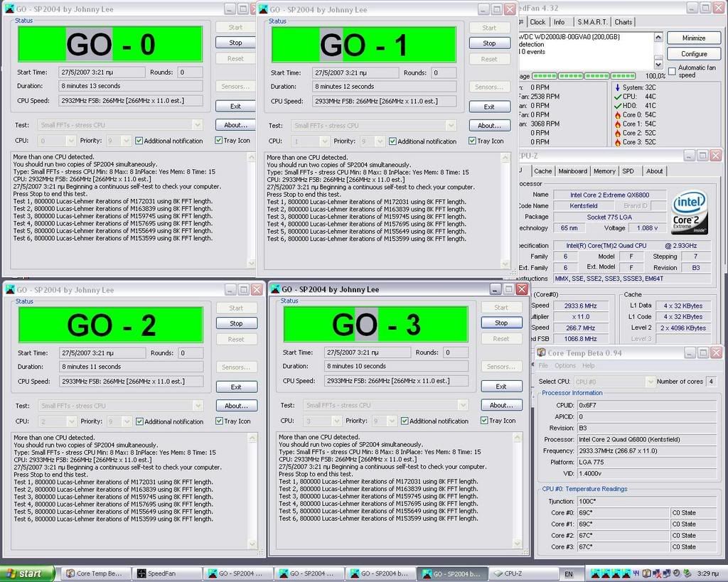This screenshot has width=728, height=582.
Task: Open the Windows Start menu
Action: pyautogui.click(x=28, y=573)
